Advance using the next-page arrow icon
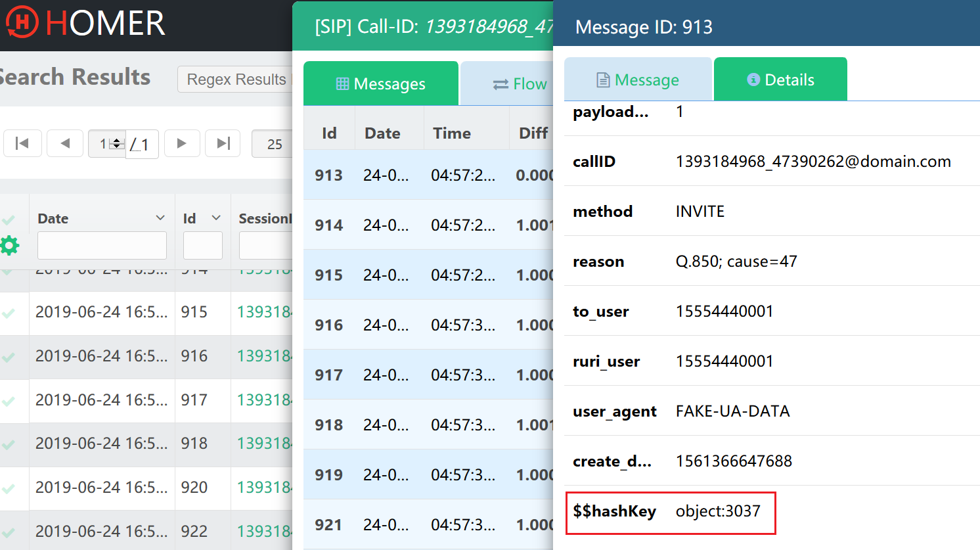This screenshot has width=980, height=550. tap(182, 143)
